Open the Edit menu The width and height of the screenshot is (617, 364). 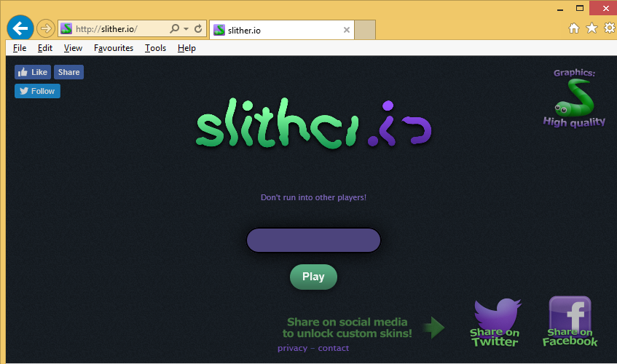[45, 48]
